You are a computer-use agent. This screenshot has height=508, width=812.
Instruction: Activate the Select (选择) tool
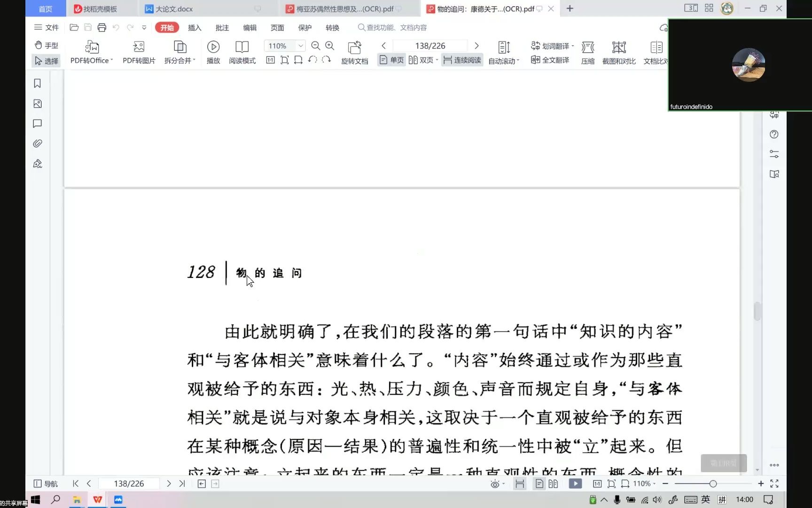pyautogui.click(x=46, y=61)
